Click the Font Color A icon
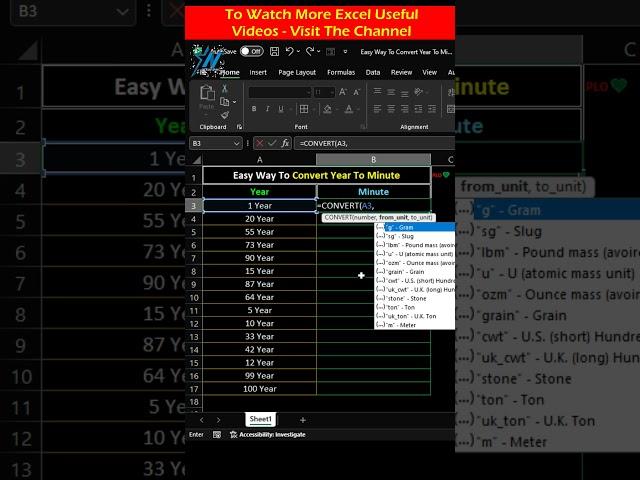This screenshot has width=640, height=480. (x=349, y=109)
